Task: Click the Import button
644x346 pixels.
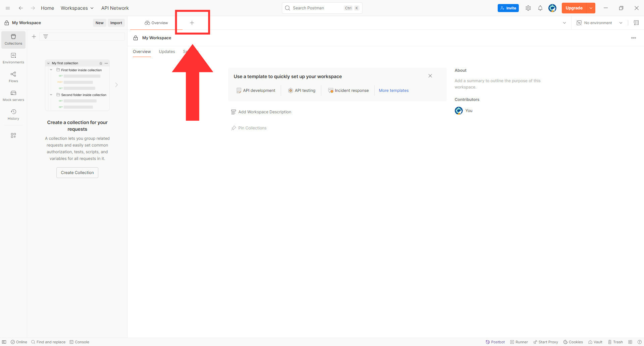Action: click(x=116, y=23)
